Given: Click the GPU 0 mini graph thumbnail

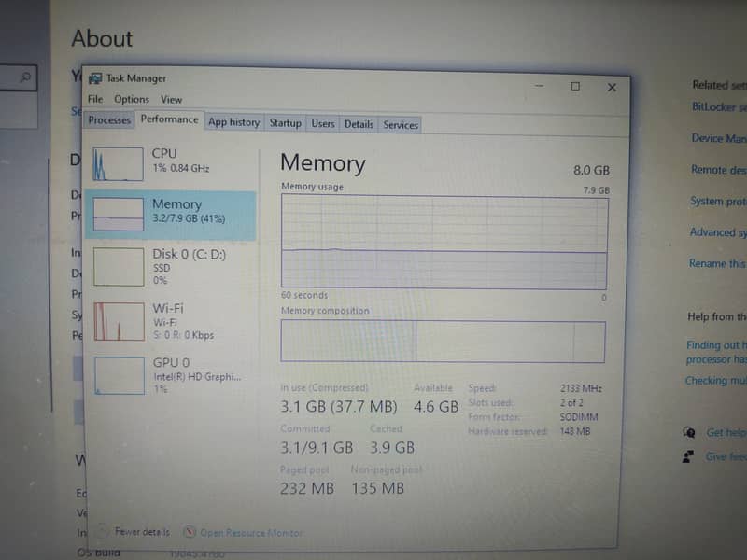Looking at the screenshot, I should coord(120,376).
